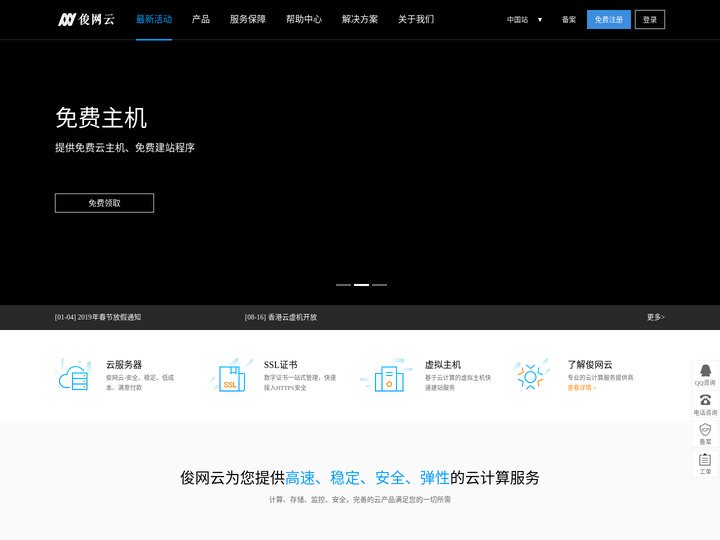
Task: Click the 了解俊网云 sun icon
Action: tap(531, 375)
